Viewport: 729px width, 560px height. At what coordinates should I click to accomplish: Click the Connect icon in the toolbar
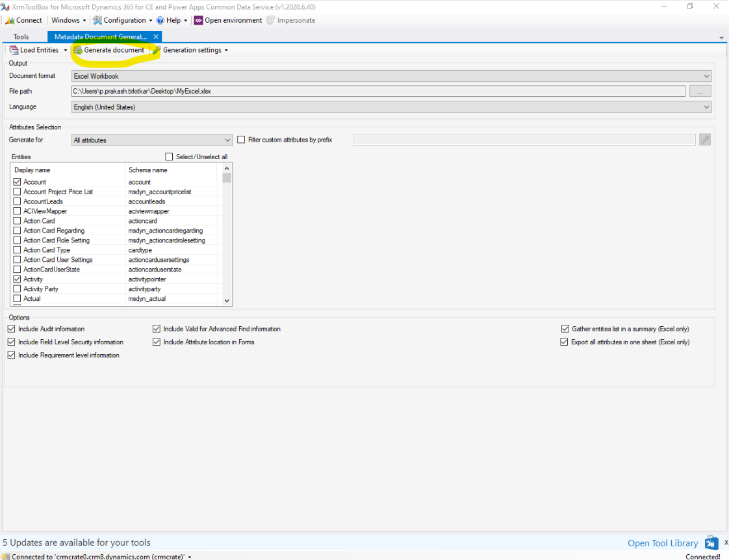pyautogui.click(x=9, y=20)
